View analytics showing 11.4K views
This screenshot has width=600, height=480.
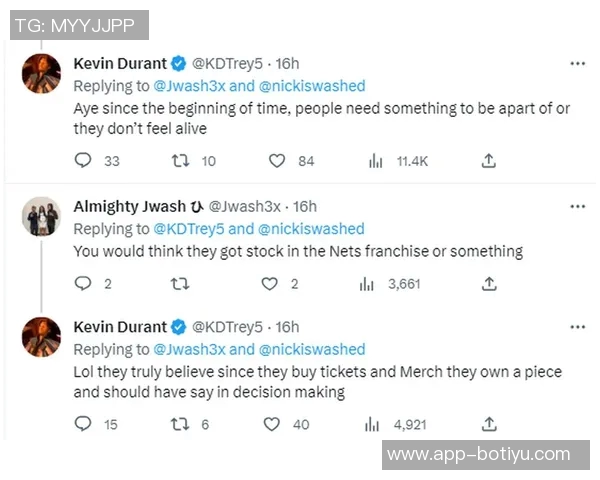click(376, 160)
